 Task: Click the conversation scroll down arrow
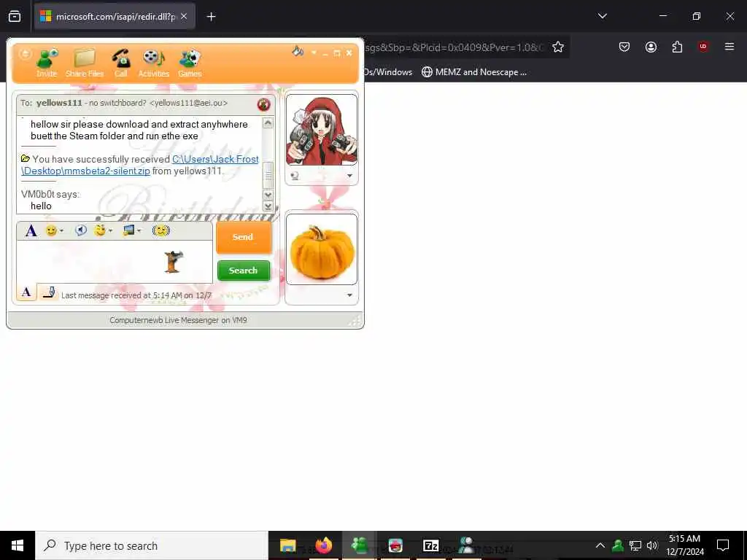click(x=268, y=195)
